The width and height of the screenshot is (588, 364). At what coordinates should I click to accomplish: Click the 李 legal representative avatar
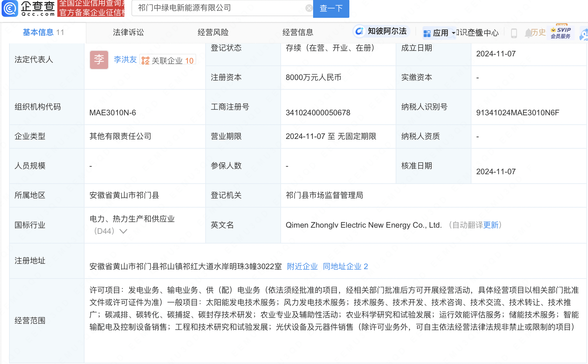pos(99,60)
